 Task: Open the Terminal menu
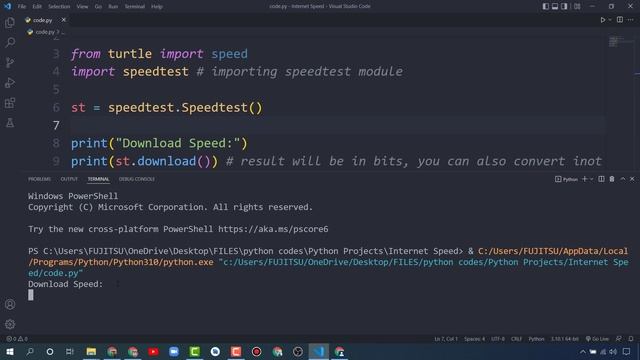(x=135, y=7)
